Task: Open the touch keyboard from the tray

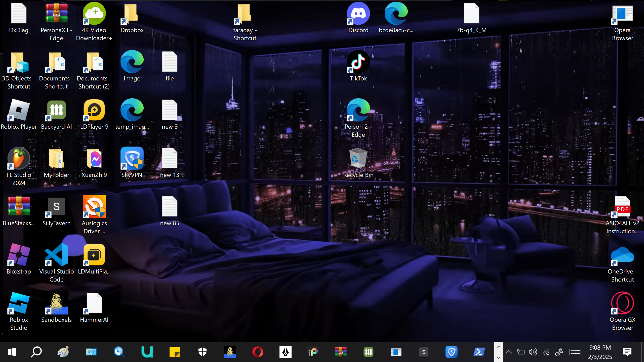Action: (x=575, y=352)
